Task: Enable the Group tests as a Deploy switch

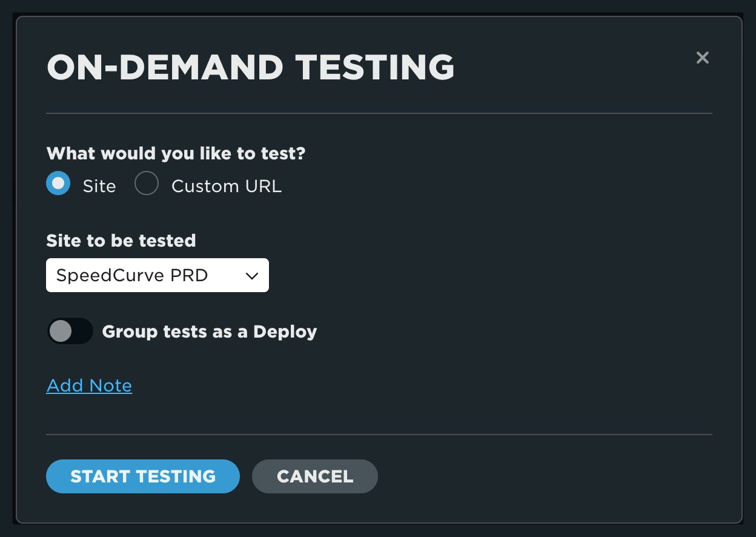Action: (70, 332)
